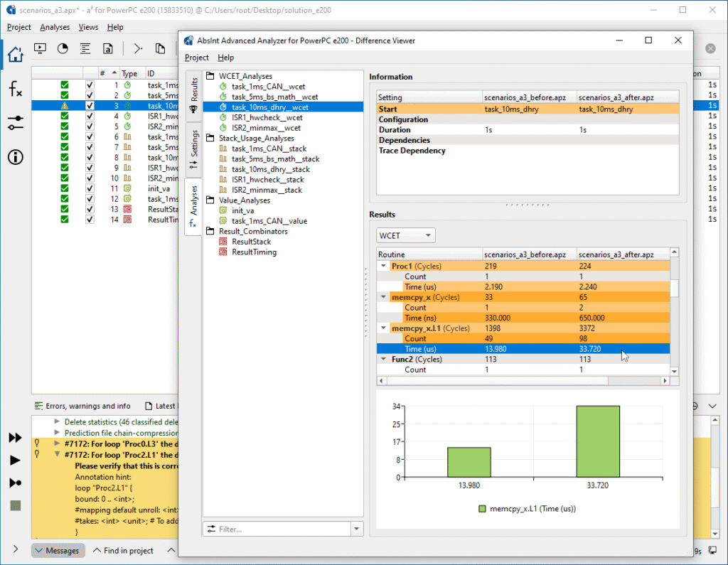Click the Value_Analyses folder icon
This screenshot has width=728, height=565.
(210, 200)
